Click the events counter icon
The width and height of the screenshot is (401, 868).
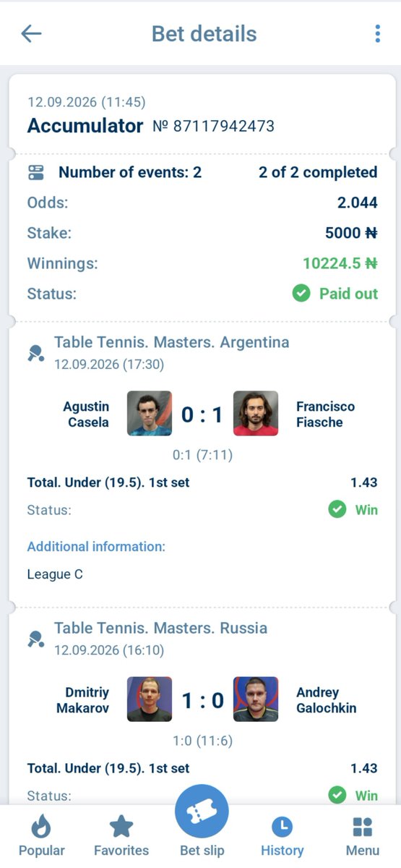click(35, 172)
